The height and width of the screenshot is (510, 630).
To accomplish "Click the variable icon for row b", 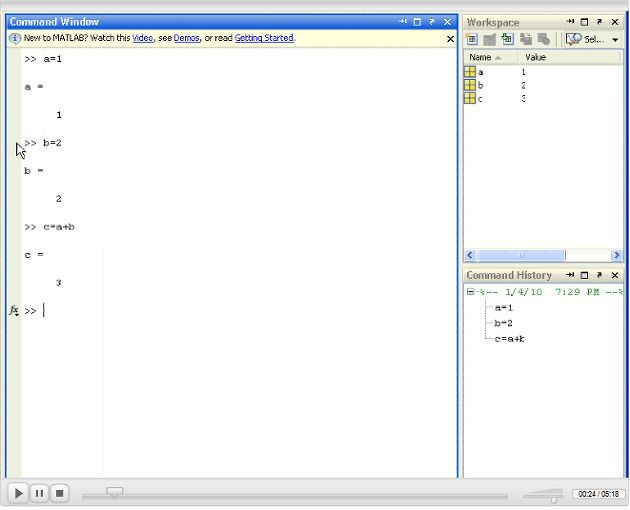I will (x=470, y=85).
